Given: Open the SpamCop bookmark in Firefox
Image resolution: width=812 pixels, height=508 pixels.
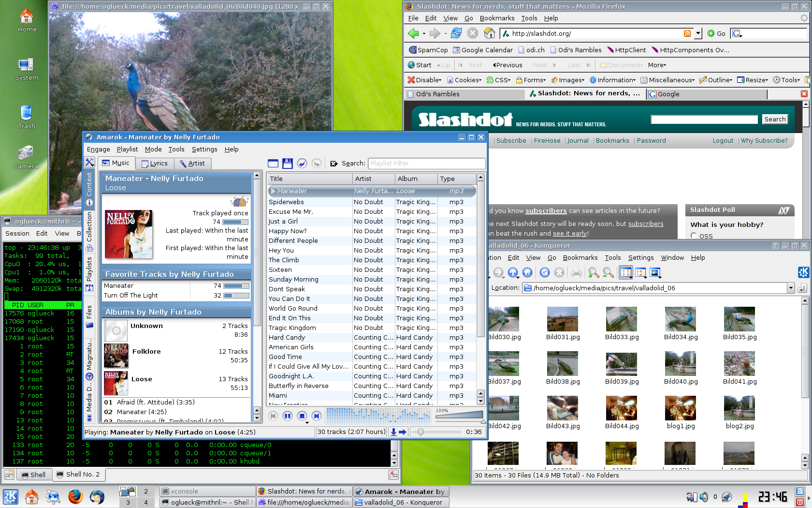Looking at the screenshot, I should tap(428, 50).
